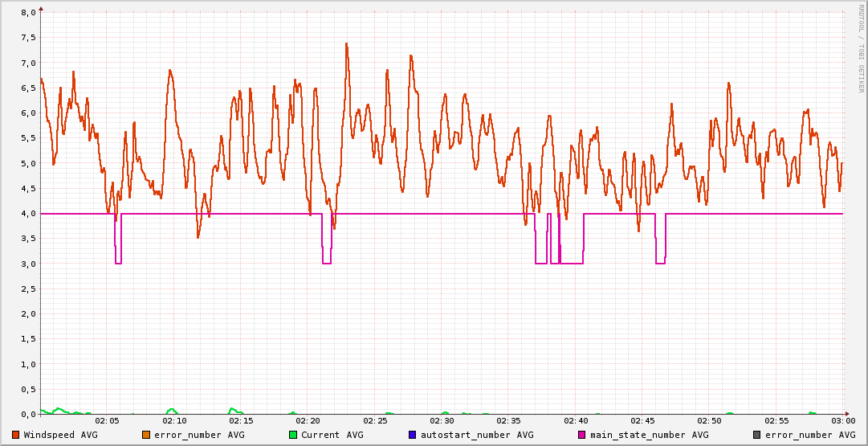The width and height of the screenshot is (868, 446).
Task: Click the 02:45 time axis label
Action: tap(643, 420)
